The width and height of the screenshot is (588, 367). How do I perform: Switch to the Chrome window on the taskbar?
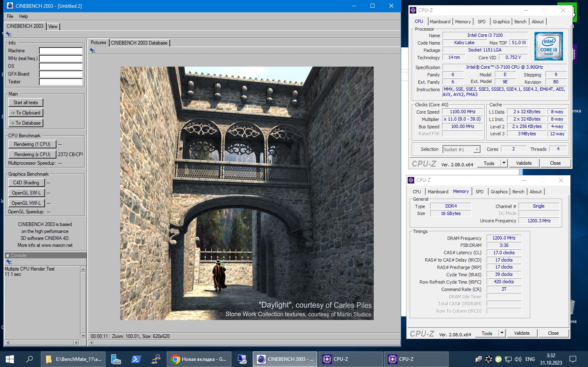pyautogui.click(x=198, y=359)
